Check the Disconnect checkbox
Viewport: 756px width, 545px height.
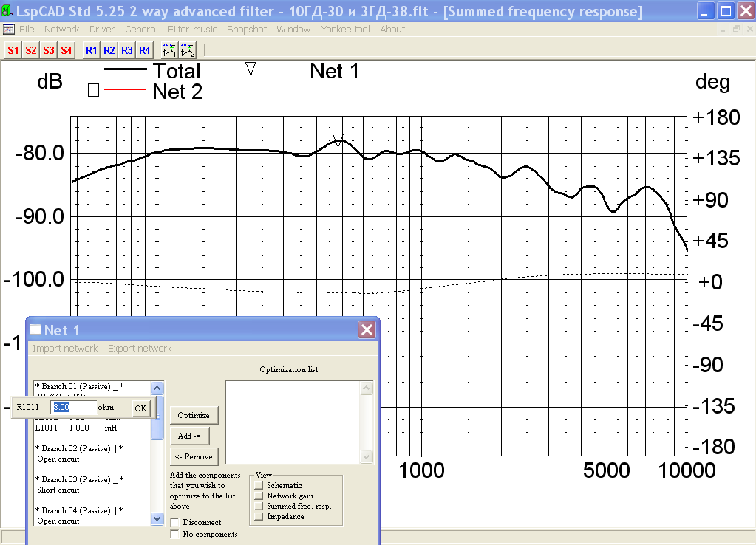174,522
